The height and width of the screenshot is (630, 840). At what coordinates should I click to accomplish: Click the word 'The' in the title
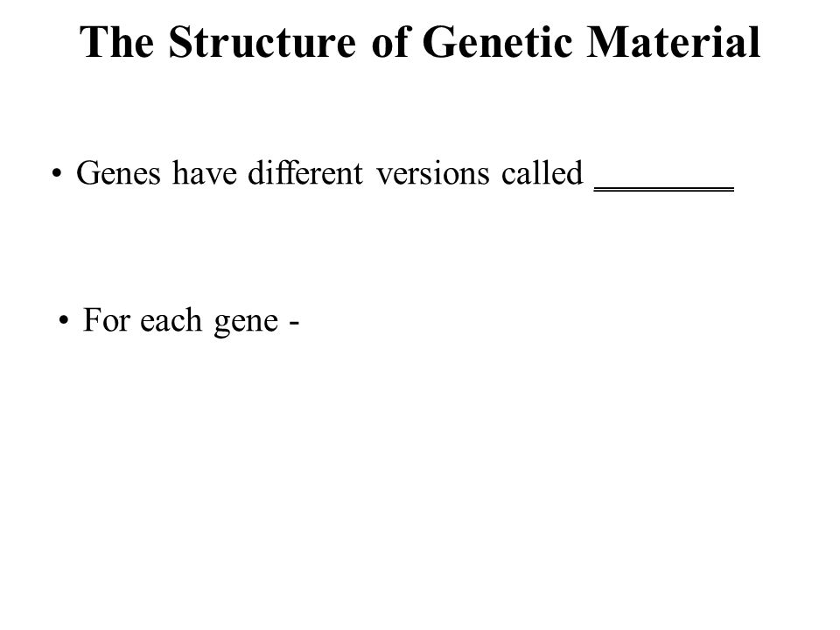click(x=117, y=42)
